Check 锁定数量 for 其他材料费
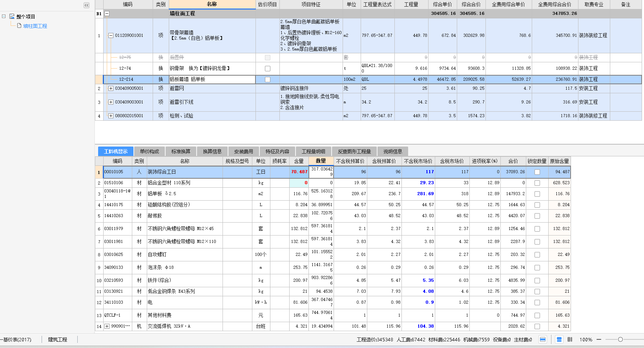The width and height of the screenshot is (644, 348). click(537, 315)
